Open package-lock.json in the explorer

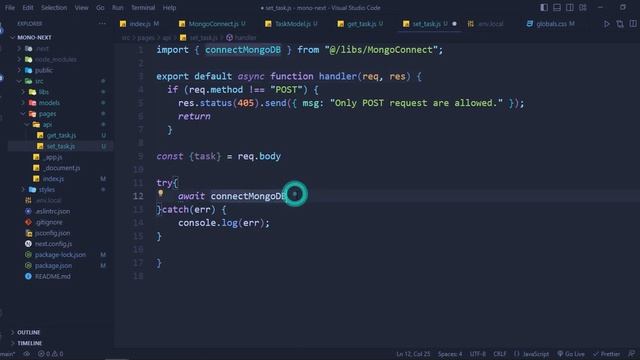(60, 255)
